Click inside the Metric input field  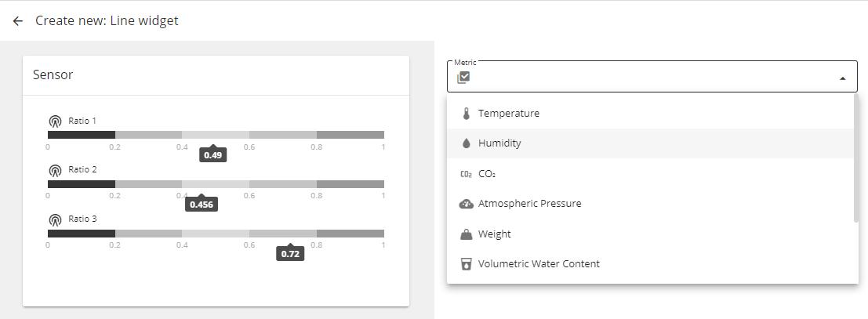click(x=651, y=78)
